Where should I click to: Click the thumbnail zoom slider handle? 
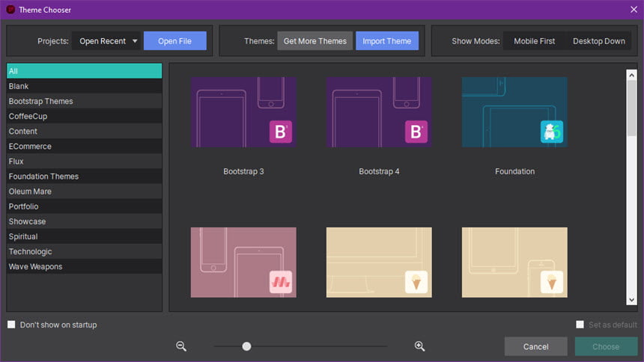[246, 346]
